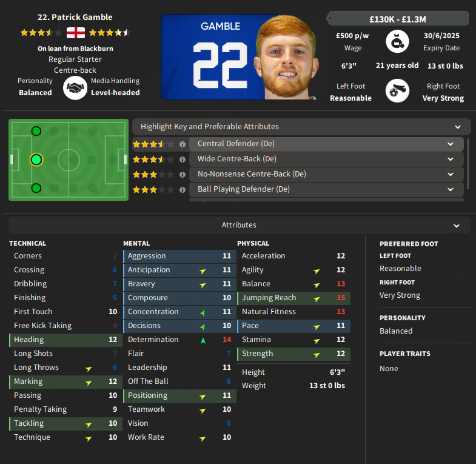Image resolution: width=476 pixels, height=464 pixels.
Task: Click the £130K - £1.3M value tag
Action: pyautogui.click(x=397, y=19)
